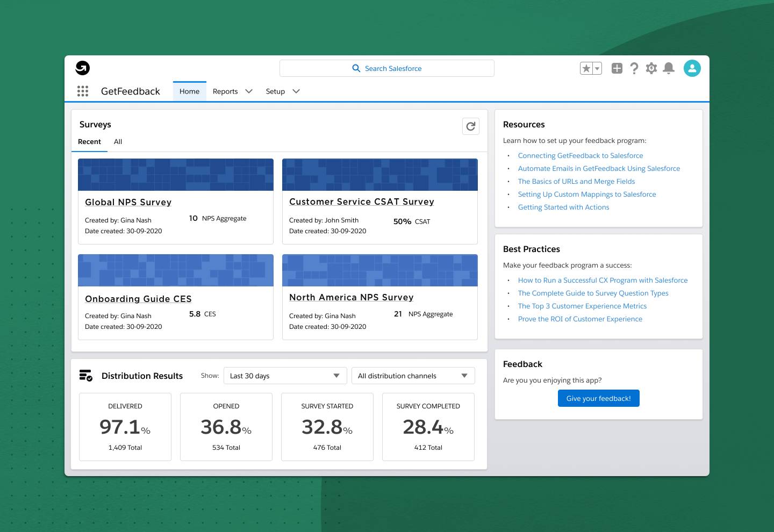Click the Created by: John Smith text
This screenshot has width=774, height=532.
(x=324, y=220)
